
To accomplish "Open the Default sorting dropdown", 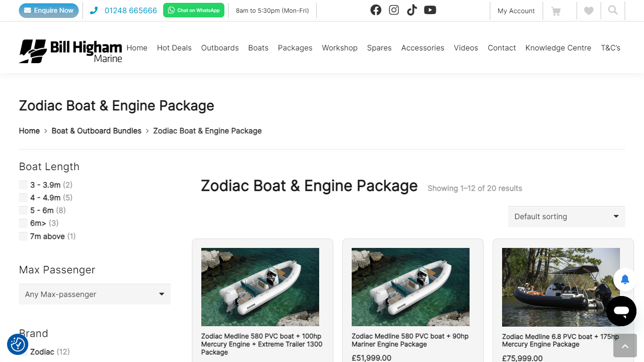I will click(566, 216).
